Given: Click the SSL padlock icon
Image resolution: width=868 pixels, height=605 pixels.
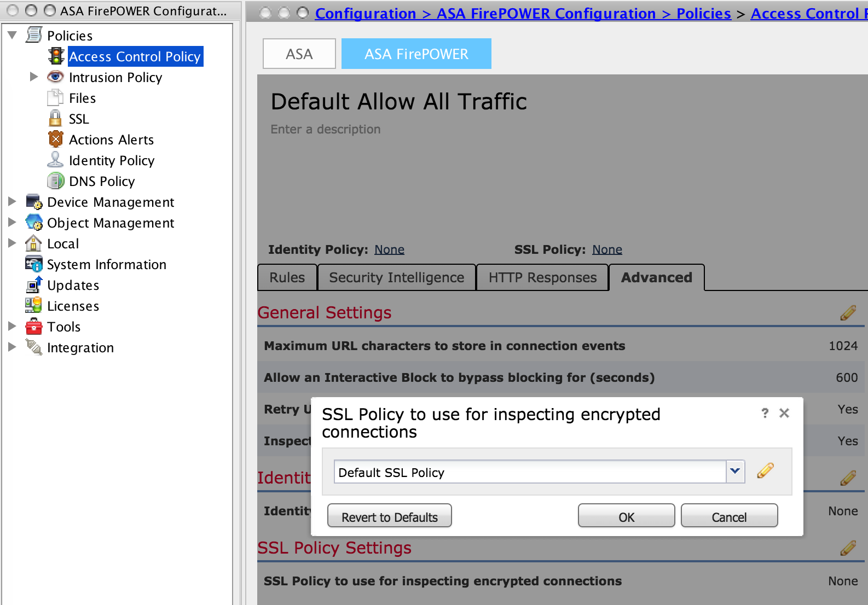Looking at the screenshot, I should 55,118.
